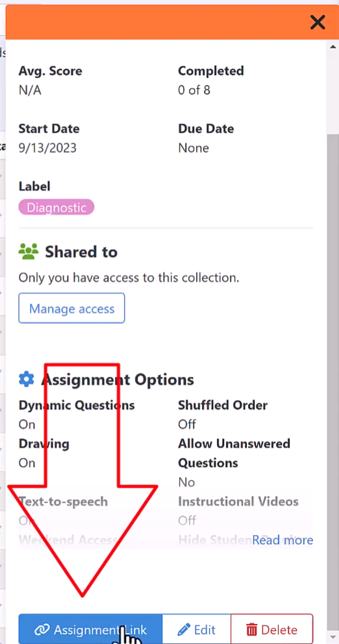The height and width of the screenshot is (644, 339).
Task: Click the scrollbar up arrow
Action: tap(333, 47)
